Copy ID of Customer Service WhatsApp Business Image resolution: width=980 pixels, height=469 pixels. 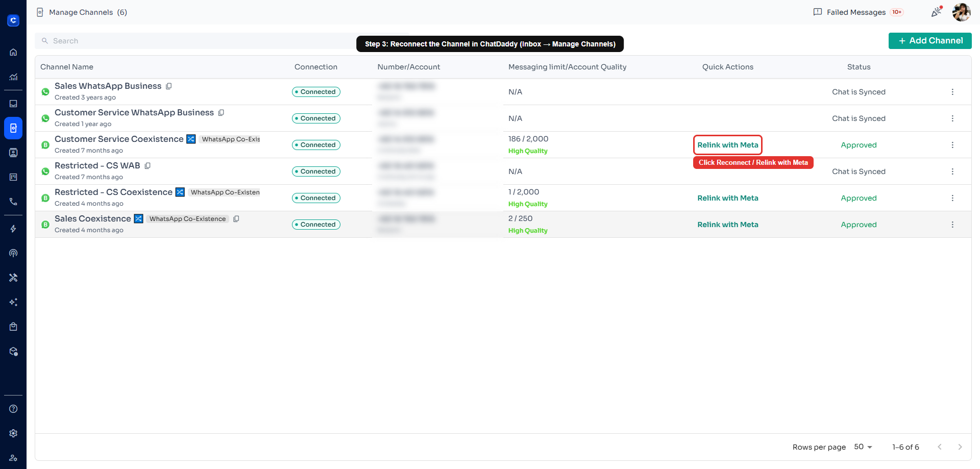click(x=221, y=113)
